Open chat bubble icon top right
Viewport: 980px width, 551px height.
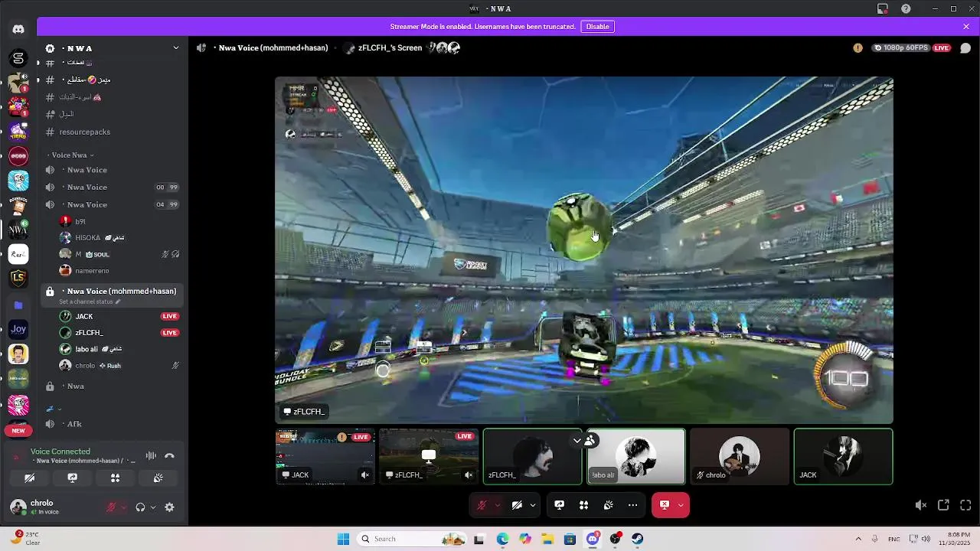click(965, 47)
